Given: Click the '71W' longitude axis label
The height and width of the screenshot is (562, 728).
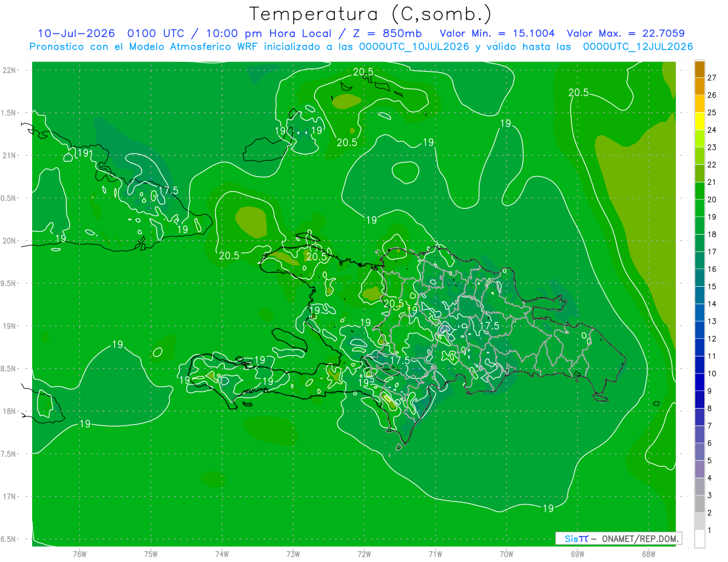Looking at the screenshot, I should click(x=435, y=554).
